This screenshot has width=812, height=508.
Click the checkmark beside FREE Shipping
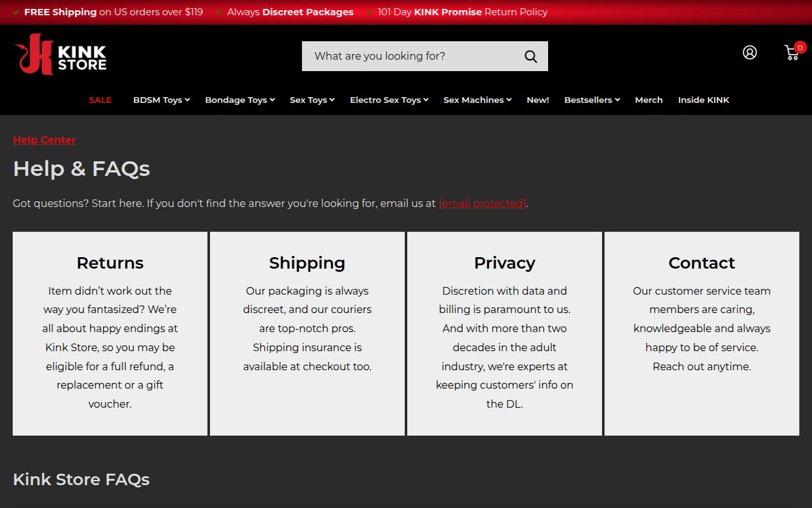(x=16, y=11)
